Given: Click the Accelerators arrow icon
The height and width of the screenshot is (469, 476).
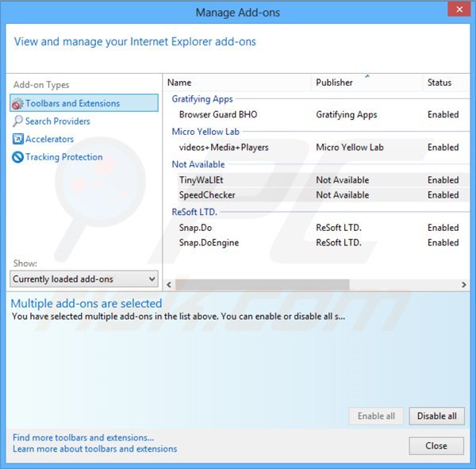Looking at the screenshot, I should point(17,139).
